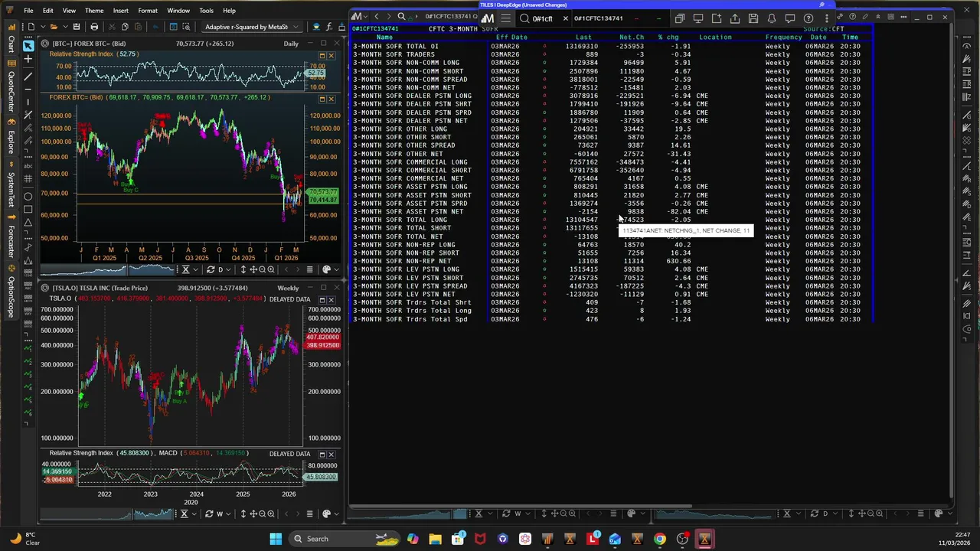This screenshot has height=551, width=980.
Task: Click the New document icon in MetaStock toolbar
Action: point(31,27)
